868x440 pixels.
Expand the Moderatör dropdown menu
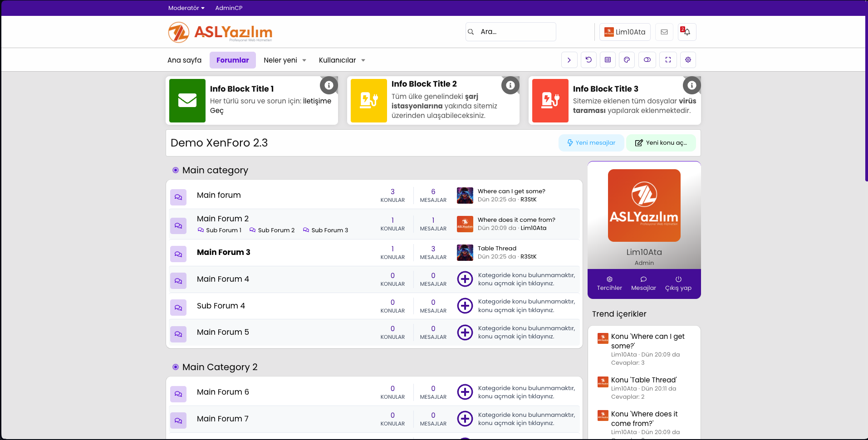pos(186,8)
